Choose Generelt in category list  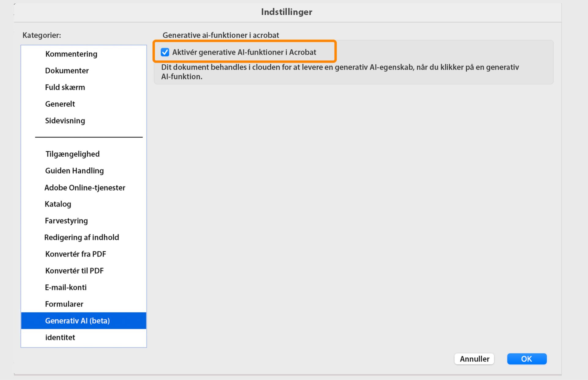click(x=60, y=104)
